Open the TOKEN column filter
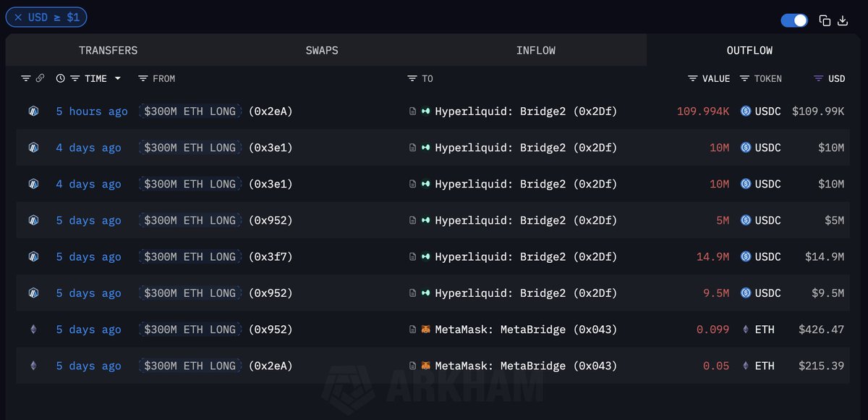 coord(745,78)
